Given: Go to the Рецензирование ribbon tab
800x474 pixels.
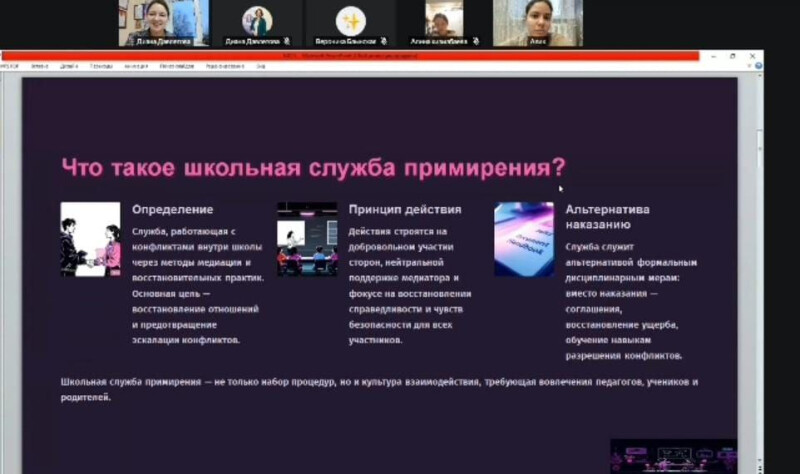Looking at the screenshot, I should click(225, 67).
